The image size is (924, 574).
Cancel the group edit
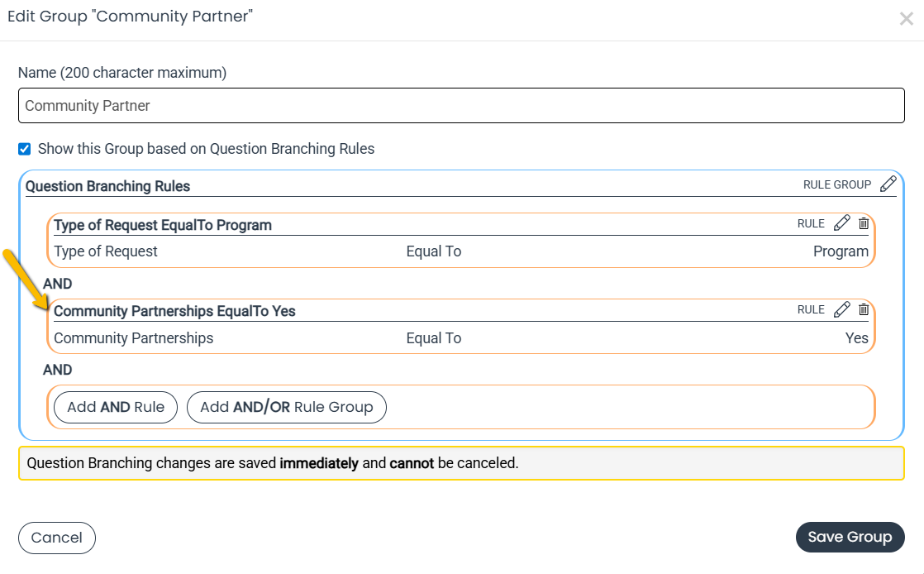point(56,538)
